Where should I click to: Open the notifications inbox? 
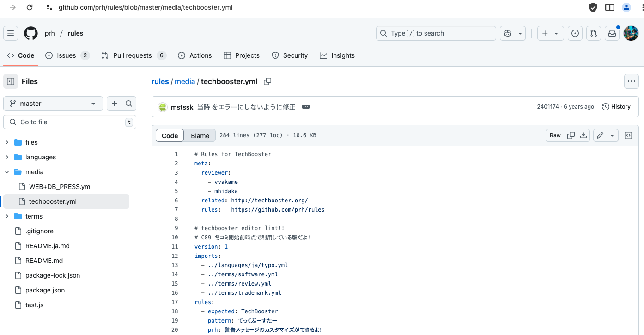tap(612, 33)
